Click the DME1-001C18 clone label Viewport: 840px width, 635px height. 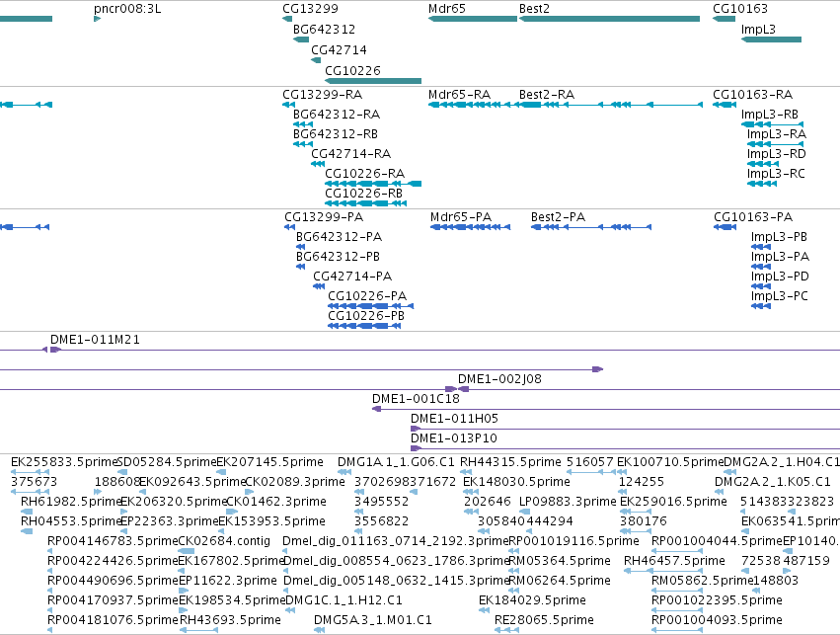coord(417,400)
